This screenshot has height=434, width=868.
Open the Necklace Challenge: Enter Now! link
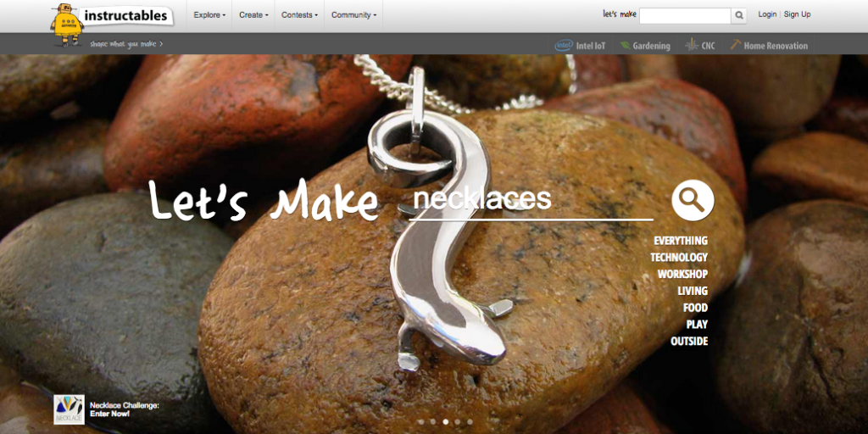[125, 409]
